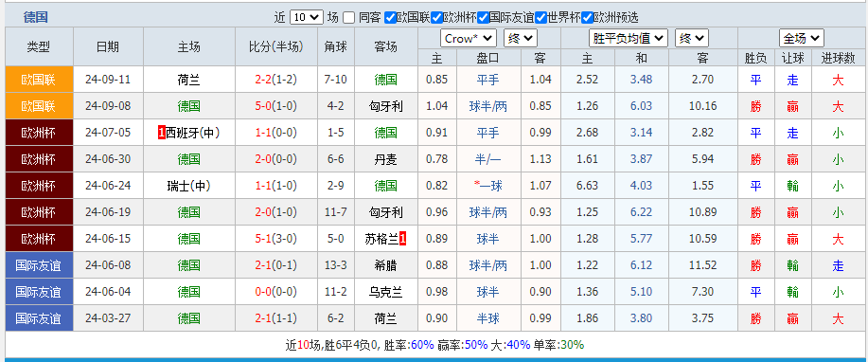
Task: Click the 胜率 60% summary value
Action: click(x=422, y=345)
